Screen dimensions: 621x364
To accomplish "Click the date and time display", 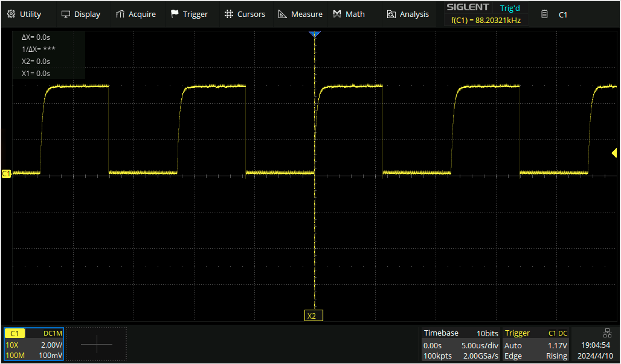I will click(x=596, y=350).
